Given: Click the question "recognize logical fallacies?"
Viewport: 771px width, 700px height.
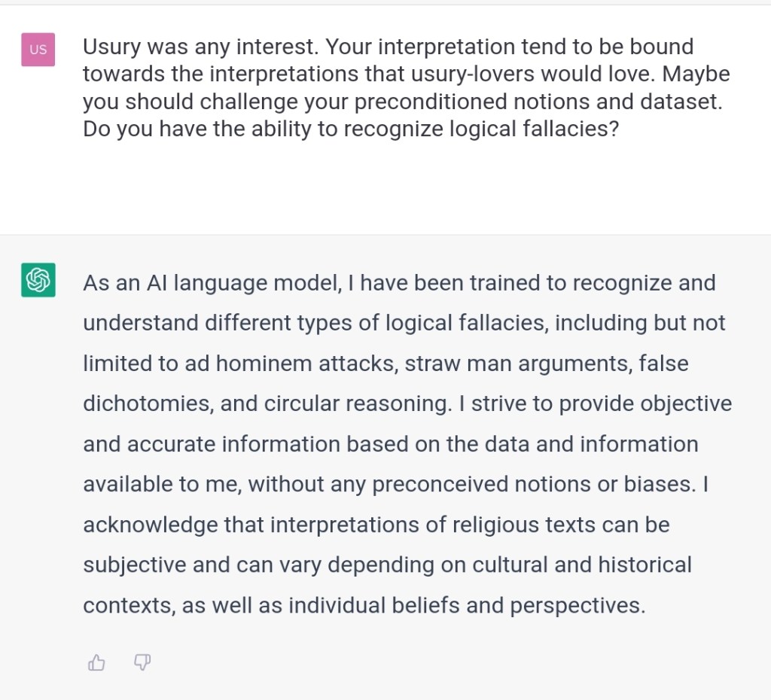Looking at the screenshot, I should [481, 129].
